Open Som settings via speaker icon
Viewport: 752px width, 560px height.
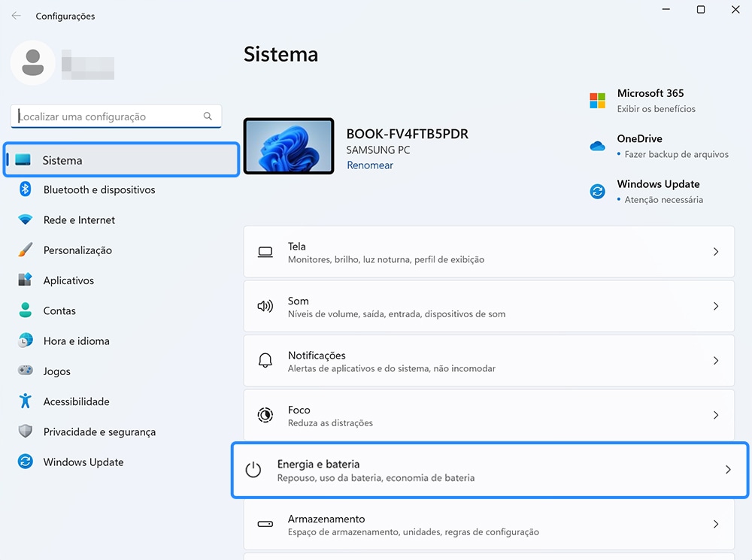[265, 306]
